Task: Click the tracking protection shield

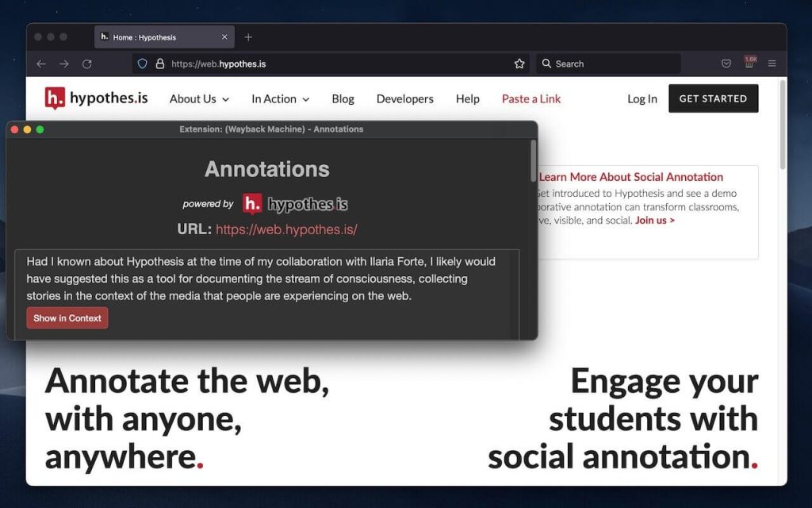Action: [x=143, y=63]
